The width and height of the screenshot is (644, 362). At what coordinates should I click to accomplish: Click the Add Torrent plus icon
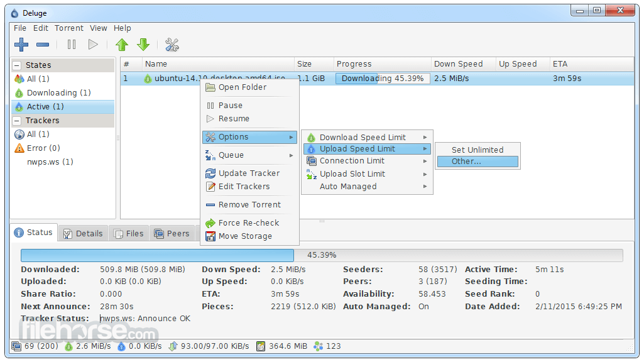click(x=21, y=45)
